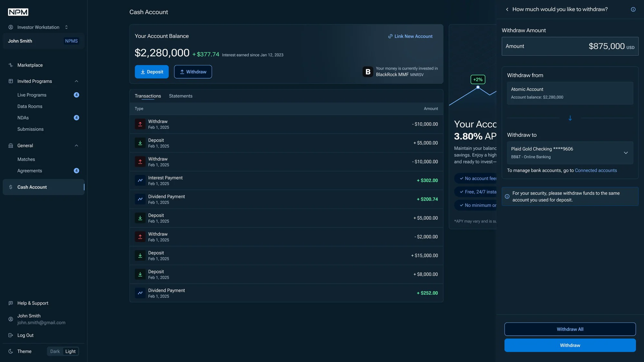
Task: Open NDAs in sidebar
Action: [x=23, y=118]
